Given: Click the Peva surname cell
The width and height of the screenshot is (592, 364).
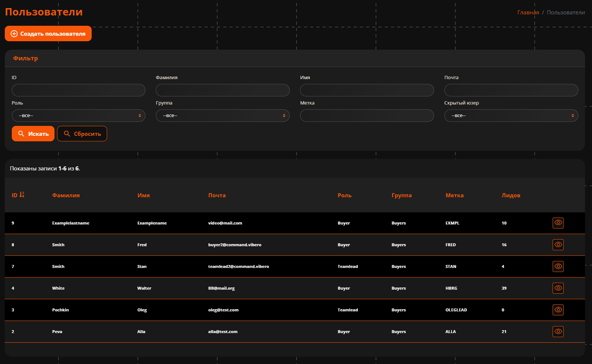Looking at the screenshot, I should coord(57,332).
